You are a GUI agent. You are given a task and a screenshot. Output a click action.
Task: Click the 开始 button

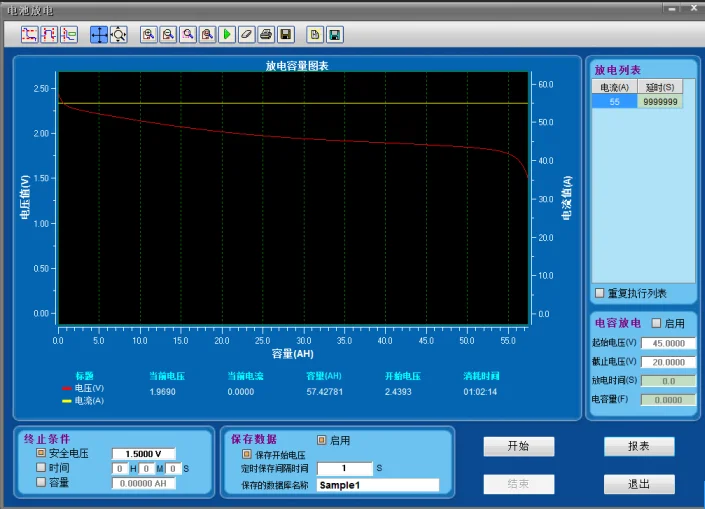(519, 446)
